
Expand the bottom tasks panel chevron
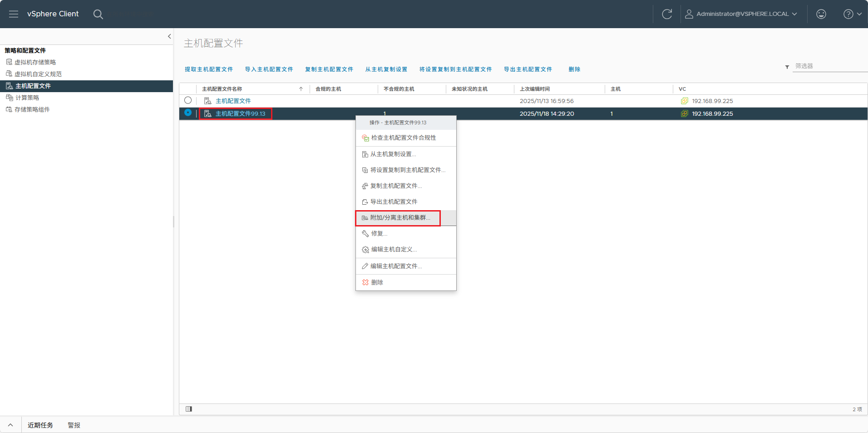click(10, 425)
